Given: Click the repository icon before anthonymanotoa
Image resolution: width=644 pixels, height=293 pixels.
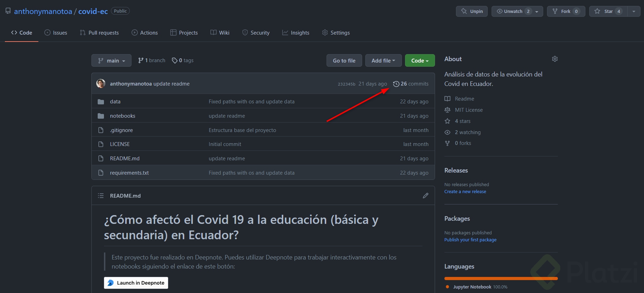Looking at the screenshot, I should (x=8, y=11).
